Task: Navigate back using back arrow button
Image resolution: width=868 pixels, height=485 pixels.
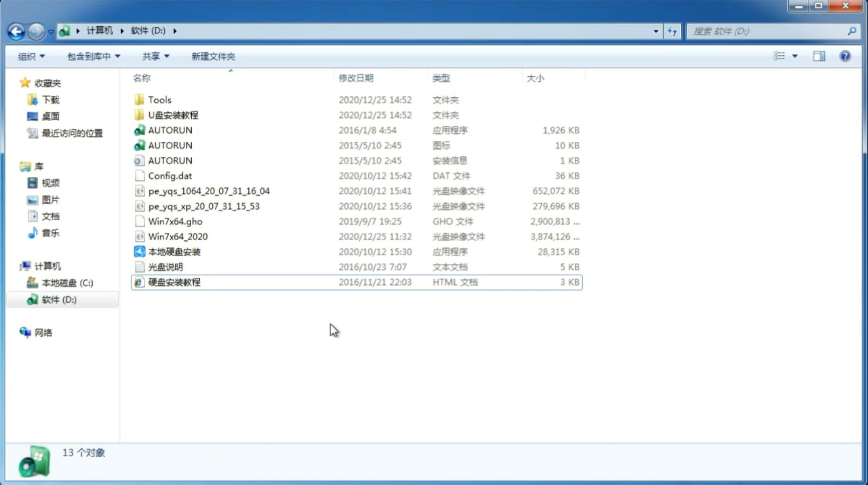Action: [x=16, y=30]
